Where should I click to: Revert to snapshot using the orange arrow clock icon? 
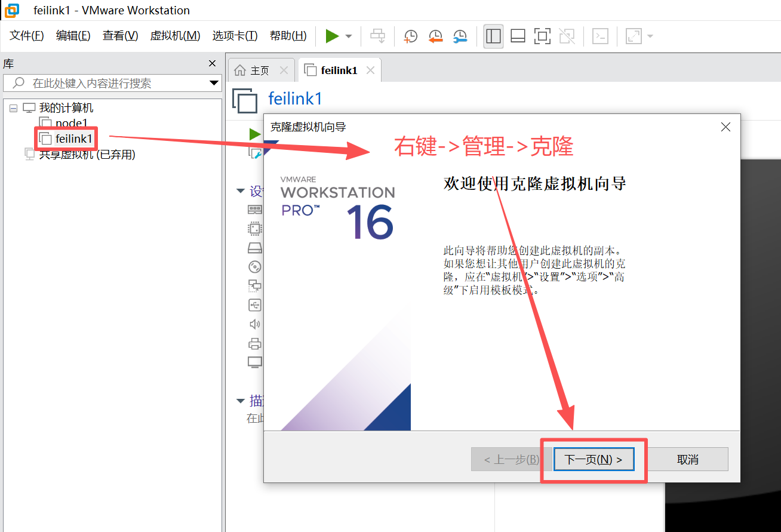point(435,36)
